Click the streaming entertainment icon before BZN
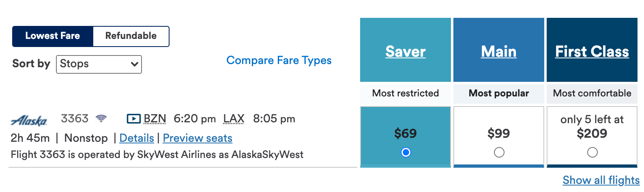Screen dimensions: 644x192 coord(133,119)
